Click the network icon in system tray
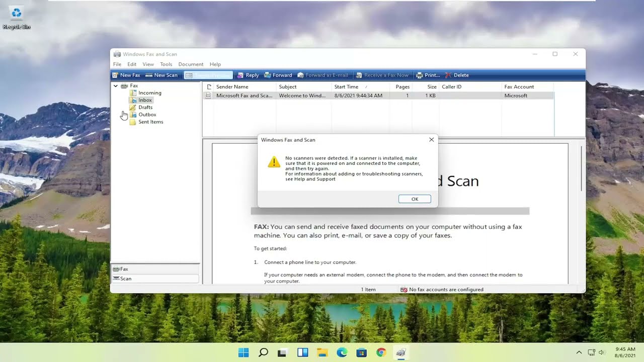This screenshot has width=644, height=362. point(592,352)
